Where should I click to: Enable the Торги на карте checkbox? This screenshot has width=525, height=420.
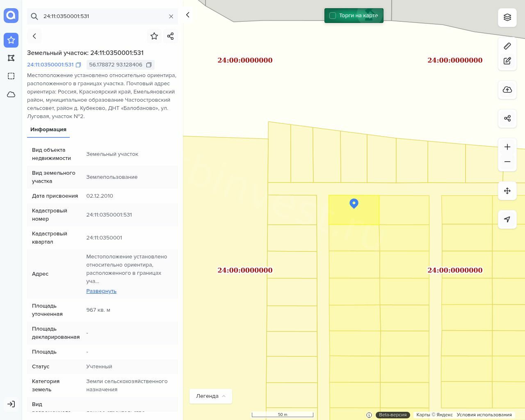333,16
